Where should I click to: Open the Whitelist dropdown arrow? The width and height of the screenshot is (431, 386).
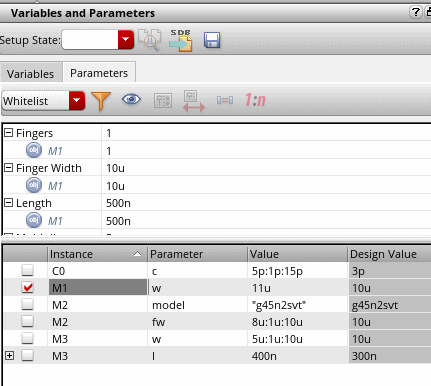click(x=77, y=100)
